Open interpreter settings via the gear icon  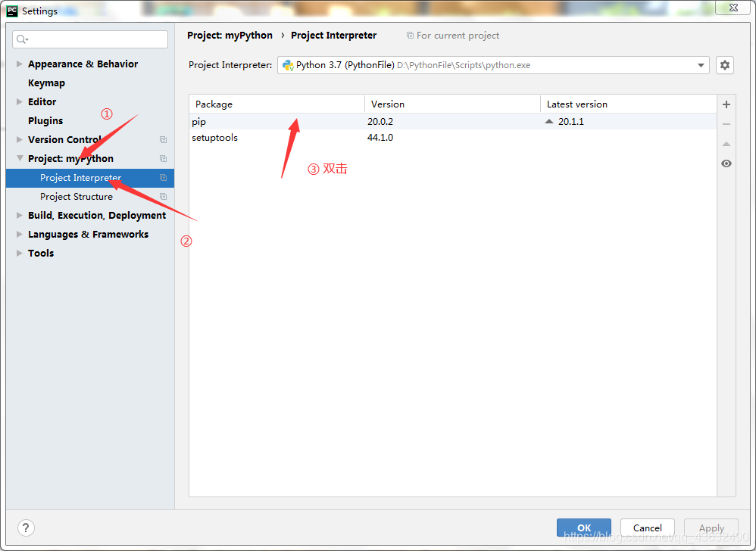click(x=724, y=65)
